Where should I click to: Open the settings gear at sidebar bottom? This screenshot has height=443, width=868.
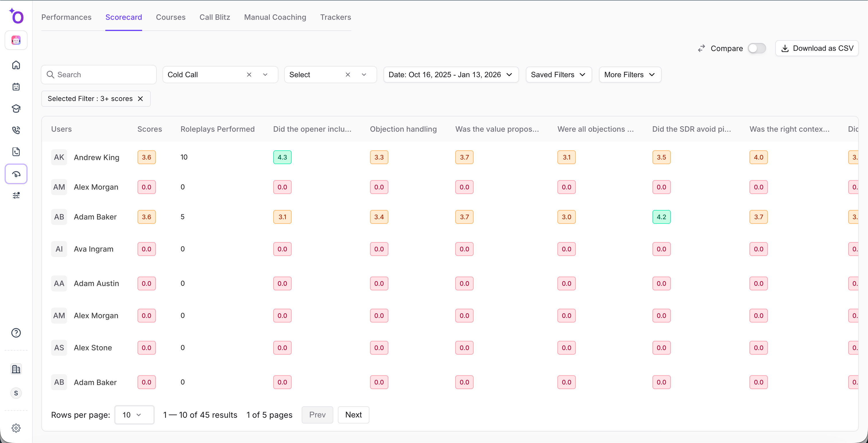pyautogui.click(x=16, y=428)
